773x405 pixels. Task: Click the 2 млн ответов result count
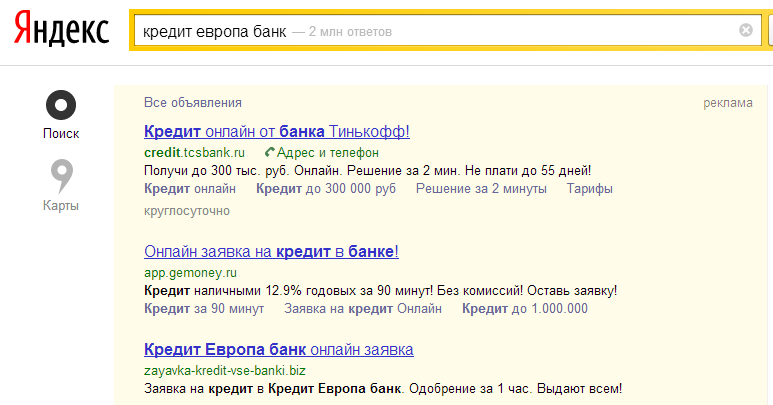pyautogui.click(x=350, y=32)
